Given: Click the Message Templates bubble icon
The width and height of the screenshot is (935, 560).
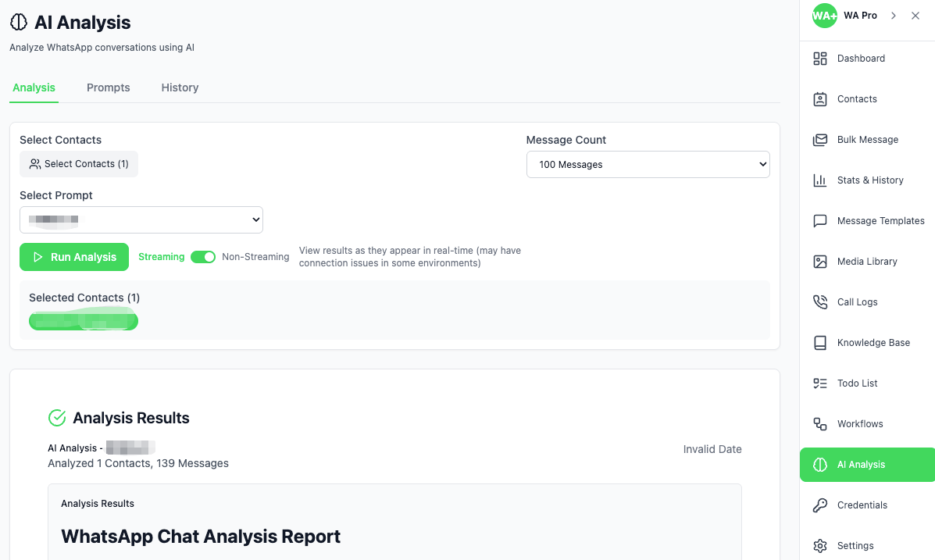Looking at the screenshot, I should point(820,221).
